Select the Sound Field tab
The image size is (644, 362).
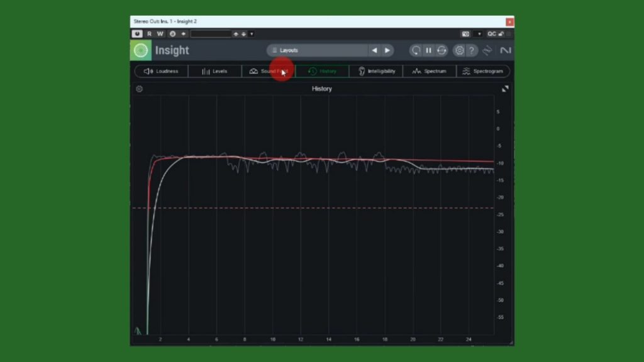point(269,72)
